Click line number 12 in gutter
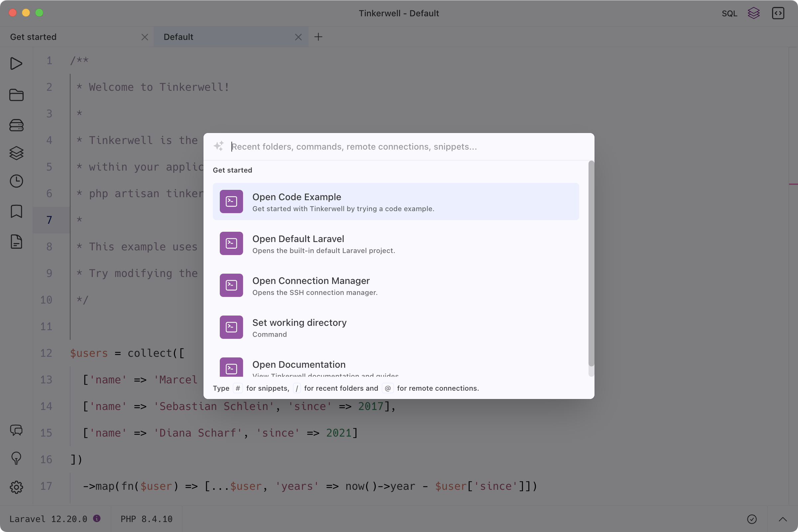798x532 pixels. coord(47,353)
